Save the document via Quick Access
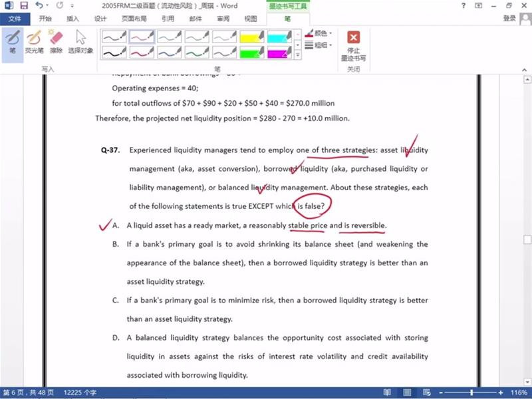Screen dimensions: 532x399 (x=24, y=5)
